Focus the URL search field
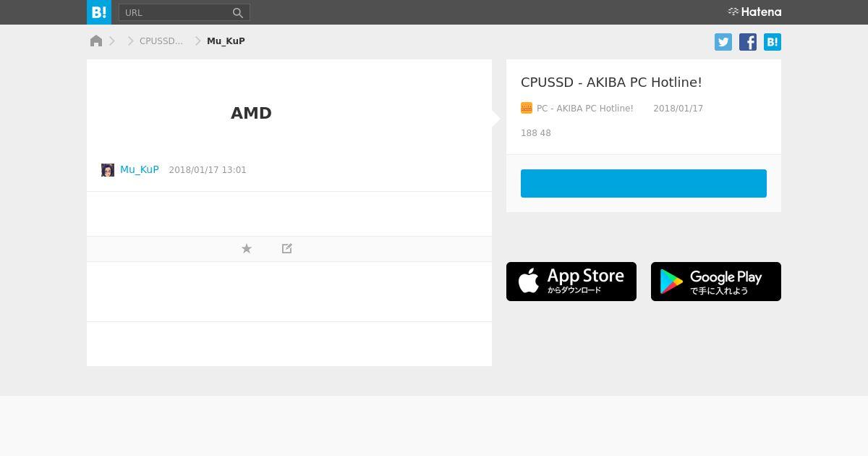Viewport: 868px width, 456px height. pos(174,12)
